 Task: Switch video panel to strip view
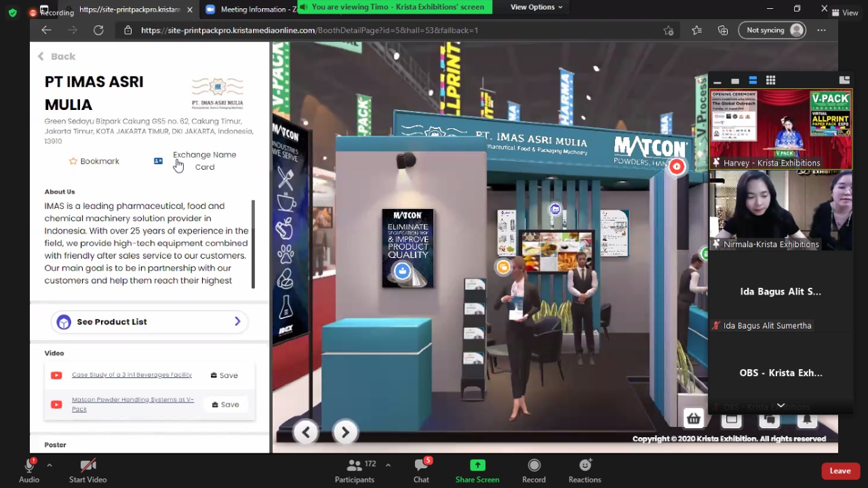pyautogui.click(x=753, y=81)
